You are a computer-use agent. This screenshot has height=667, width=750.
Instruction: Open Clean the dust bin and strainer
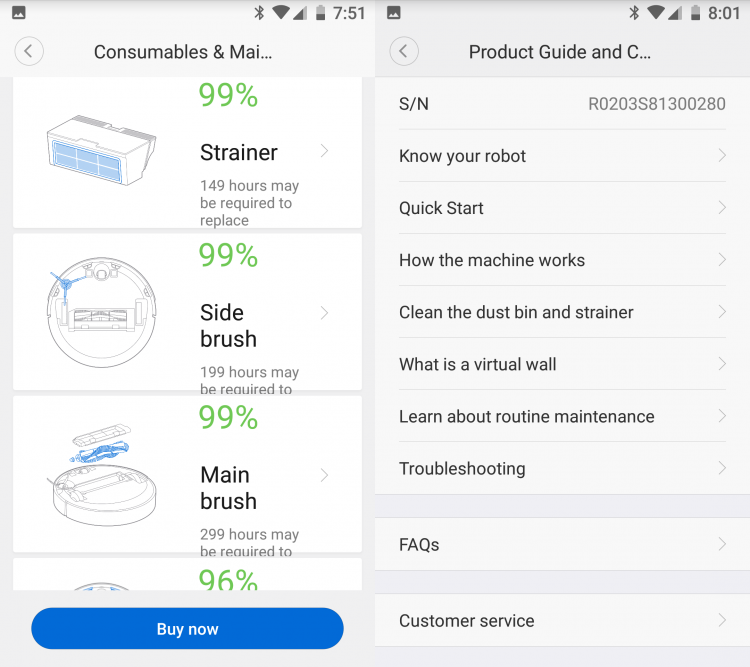[x=562, y=312]
